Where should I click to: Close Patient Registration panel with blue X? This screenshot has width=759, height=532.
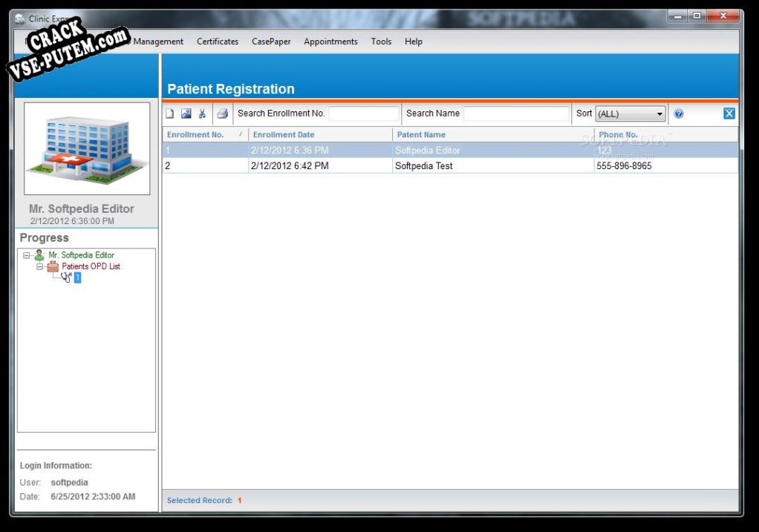[x=729, y=114]
